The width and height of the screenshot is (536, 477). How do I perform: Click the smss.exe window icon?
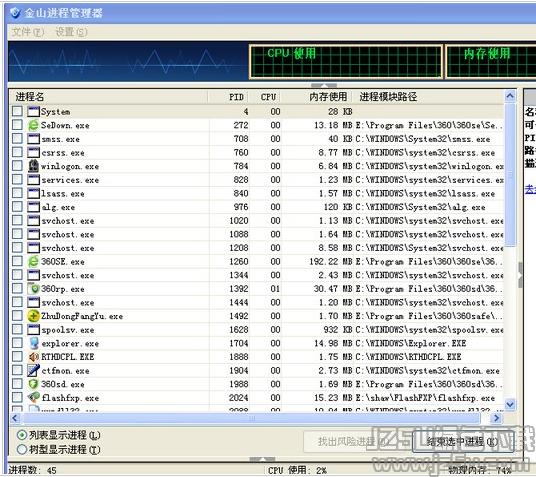pyautogui.click(x=33, y=139)
